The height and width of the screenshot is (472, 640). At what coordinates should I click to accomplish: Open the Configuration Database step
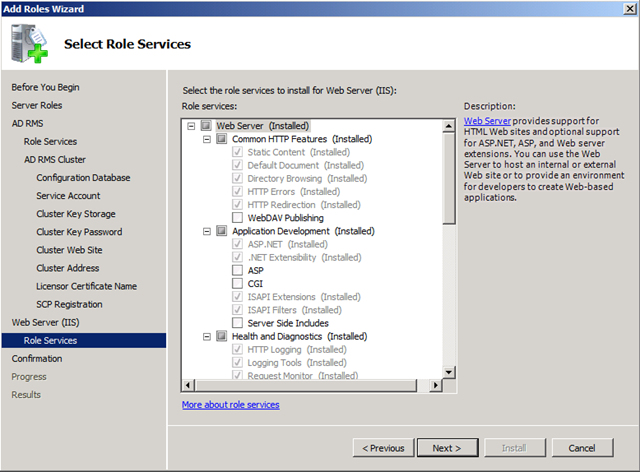click(x=83, y=178)
